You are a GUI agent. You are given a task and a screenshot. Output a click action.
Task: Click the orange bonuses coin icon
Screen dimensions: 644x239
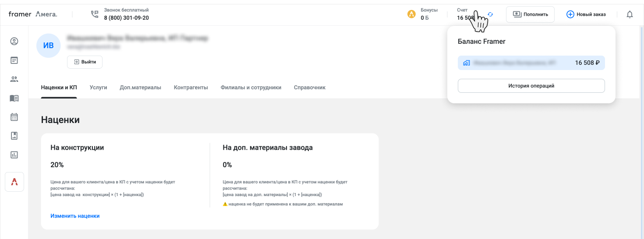[411, 14]
